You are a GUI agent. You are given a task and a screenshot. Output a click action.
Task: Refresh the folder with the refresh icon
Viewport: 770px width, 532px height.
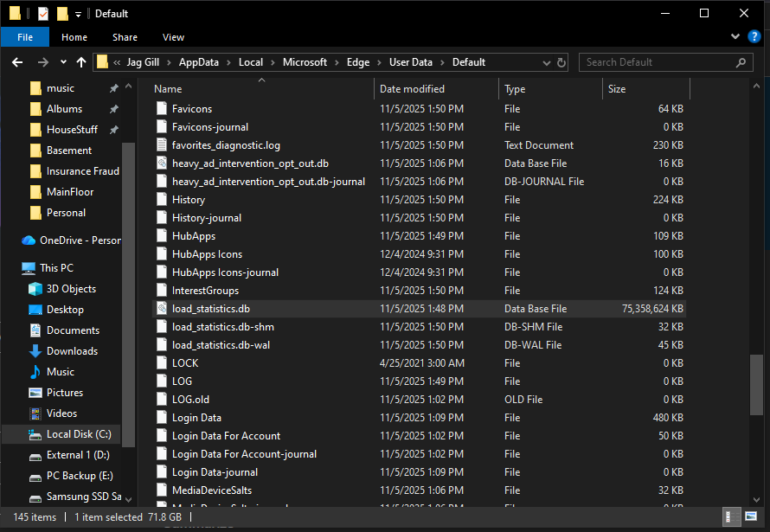click(560, 61)
